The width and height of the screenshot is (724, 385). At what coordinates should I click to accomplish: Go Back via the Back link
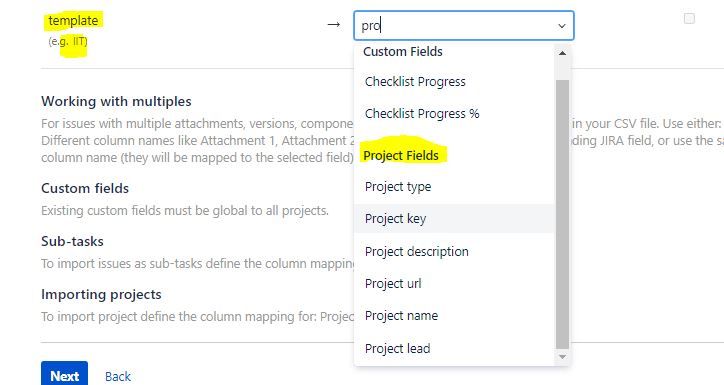(118, 376)
